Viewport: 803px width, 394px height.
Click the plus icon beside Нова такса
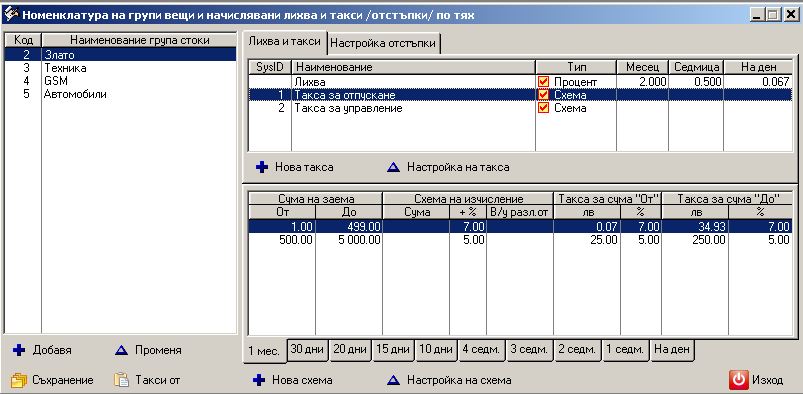(x=262, y=167)
